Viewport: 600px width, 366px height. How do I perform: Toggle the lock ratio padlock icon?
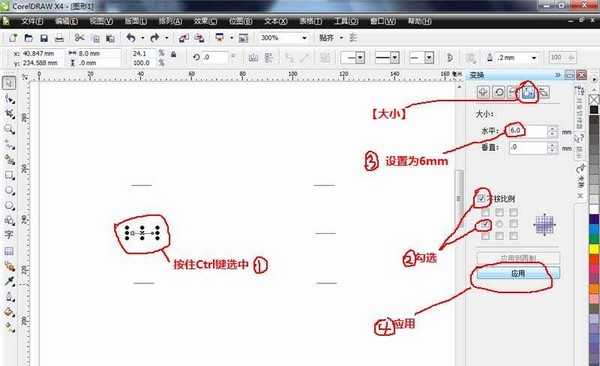(173, 54)
